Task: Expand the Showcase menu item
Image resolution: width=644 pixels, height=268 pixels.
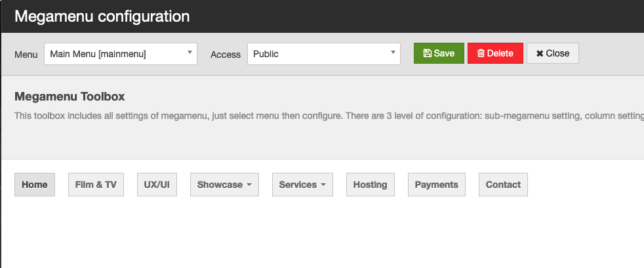Action: (224, 185)
